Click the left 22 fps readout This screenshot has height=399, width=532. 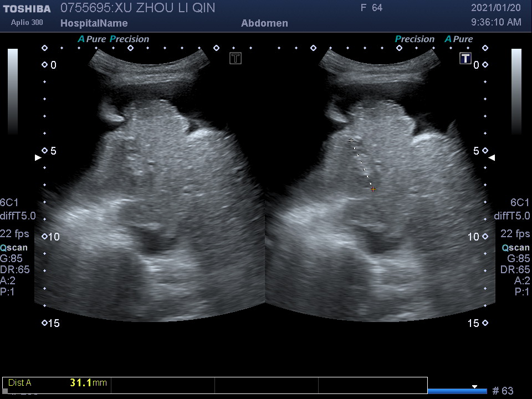pyautogui.click(x=14, y=234)
